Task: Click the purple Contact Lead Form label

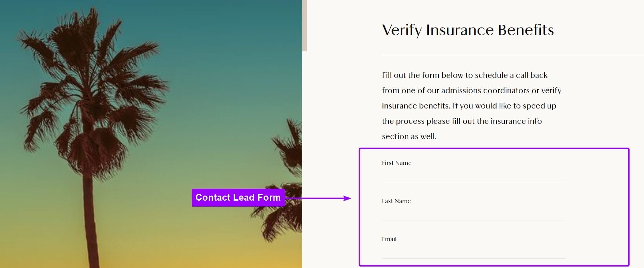Action: [x=238, y=198]
